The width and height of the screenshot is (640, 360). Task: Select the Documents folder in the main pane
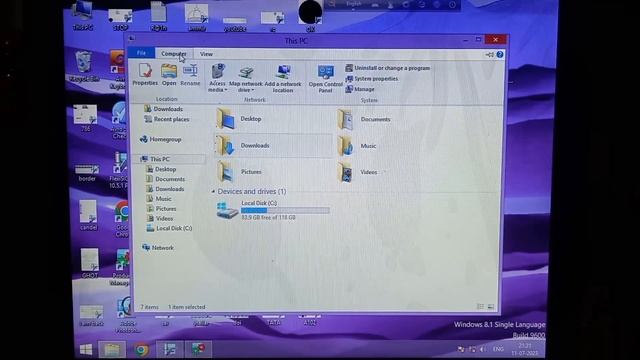[363, 119]
